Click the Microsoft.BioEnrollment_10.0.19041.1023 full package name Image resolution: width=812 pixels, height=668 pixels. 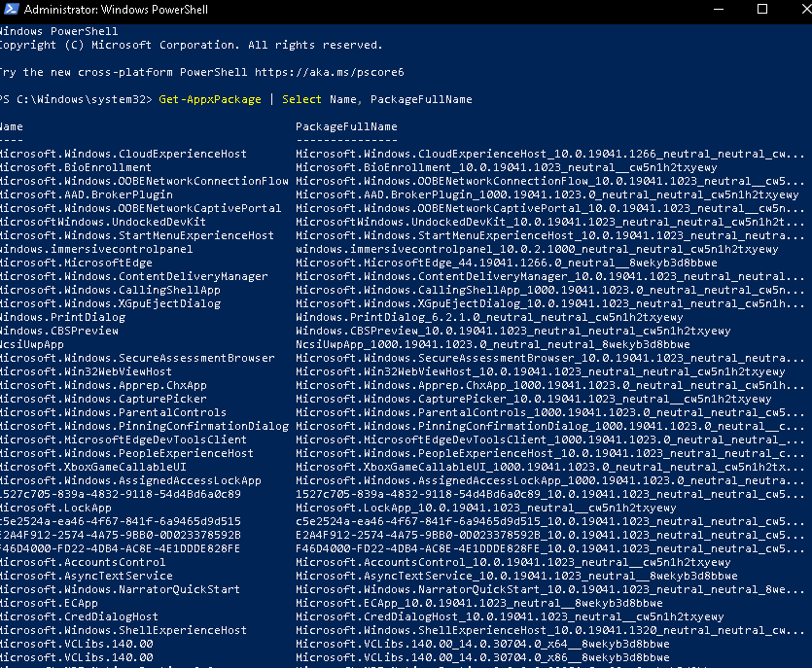[x=506, y=168]
